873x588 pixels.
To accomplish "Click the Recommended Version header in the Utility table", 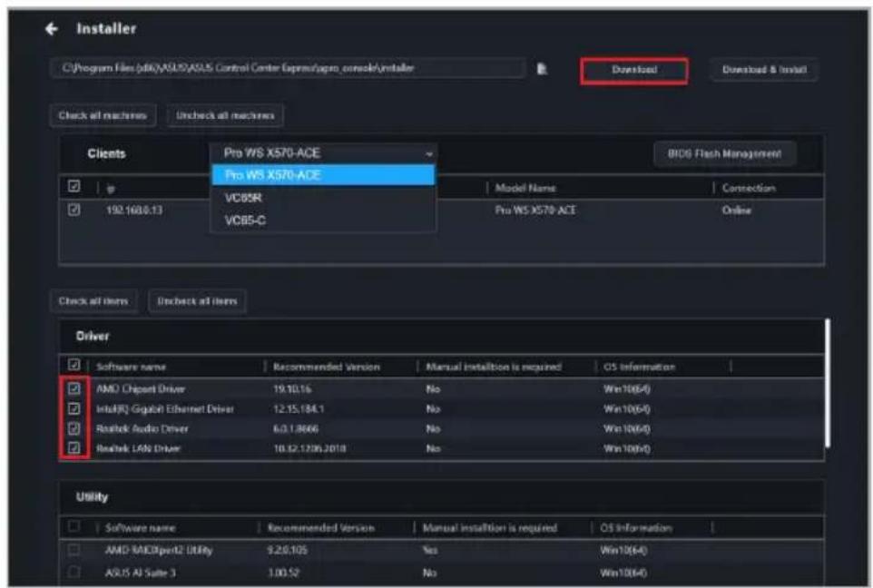I will (320, 528).
